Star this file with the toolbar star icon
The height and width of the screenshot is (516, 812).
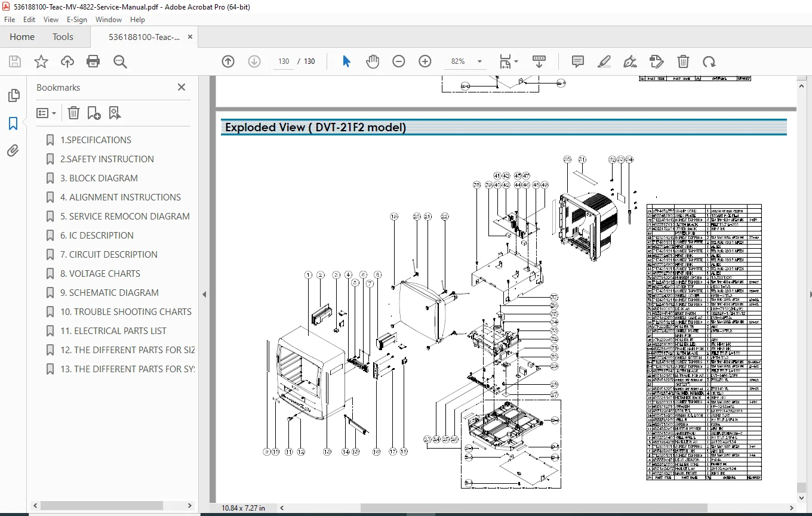41,61
